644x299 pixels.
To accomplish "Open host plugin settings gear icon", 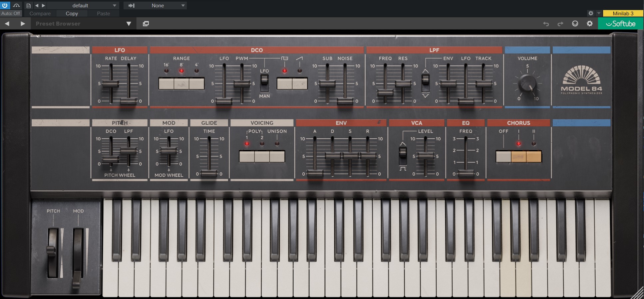I will pos(591,13).
